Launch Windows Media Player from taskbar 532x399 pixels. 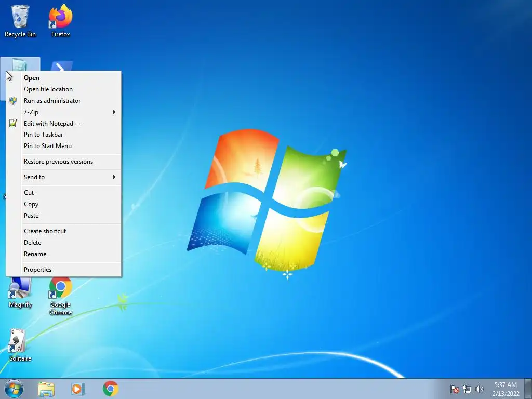(x=78, y=389)
